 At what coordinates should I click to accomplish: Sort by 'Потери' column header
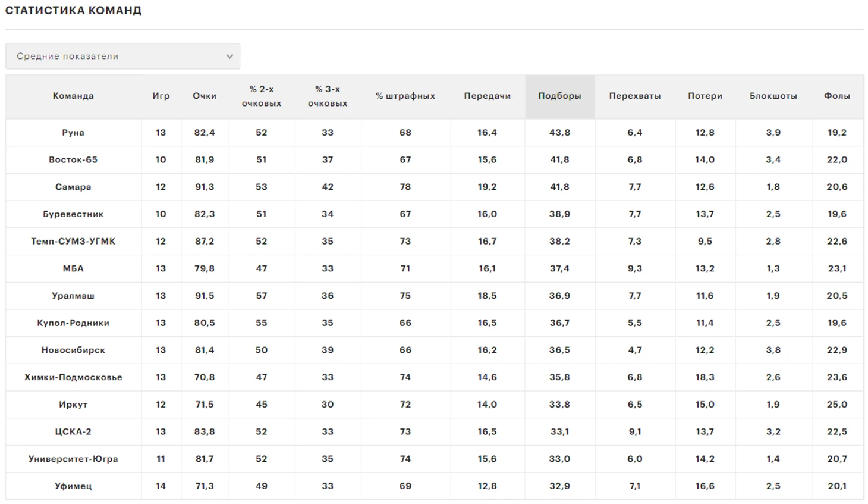pyautogui.click(x=705, y=96)
